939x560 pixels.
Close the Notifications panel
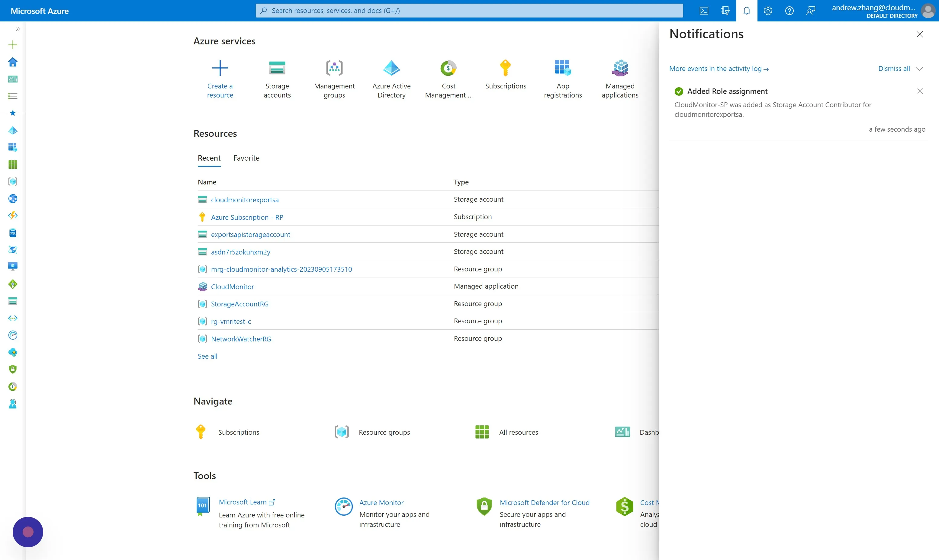pyautogui.click(x=920, y=34)
